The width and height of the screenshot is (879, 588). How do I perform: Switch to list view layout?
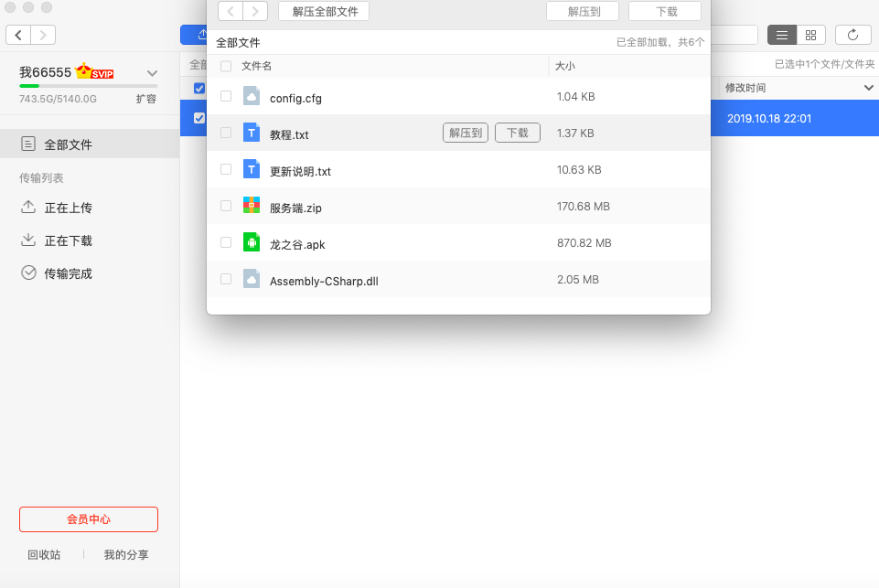click(782, 35)
